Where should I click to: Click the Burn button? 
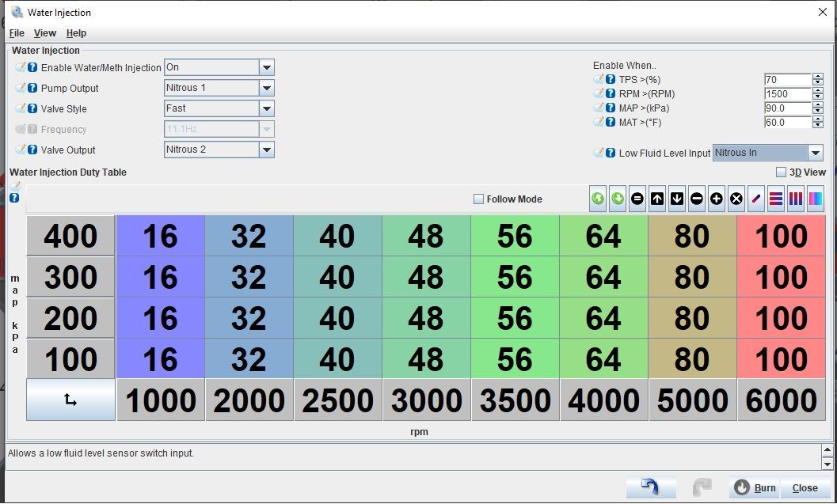pos(755,487)
